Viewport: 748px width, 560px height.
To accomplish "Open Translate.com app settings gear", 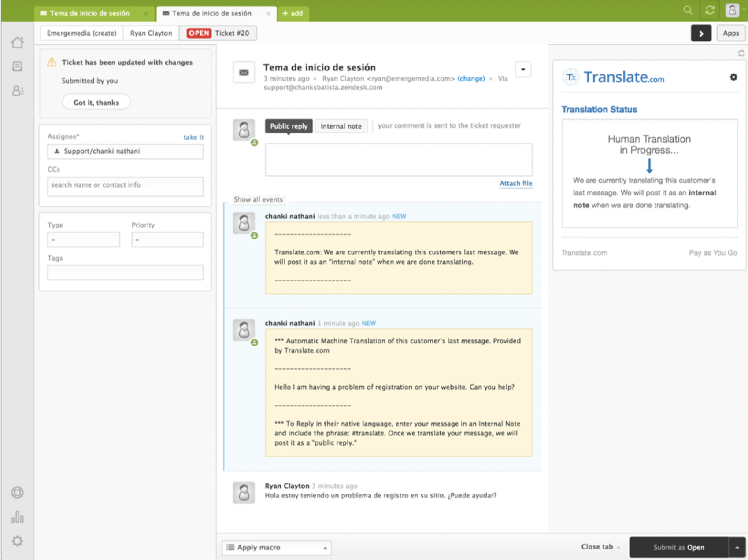I will 734,77.
